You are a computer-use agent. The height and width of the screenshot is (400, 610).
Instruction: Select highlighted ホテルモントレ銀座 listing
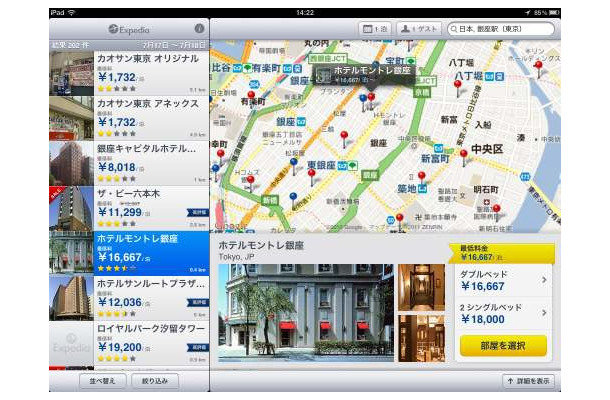click(x=129, y=253)
